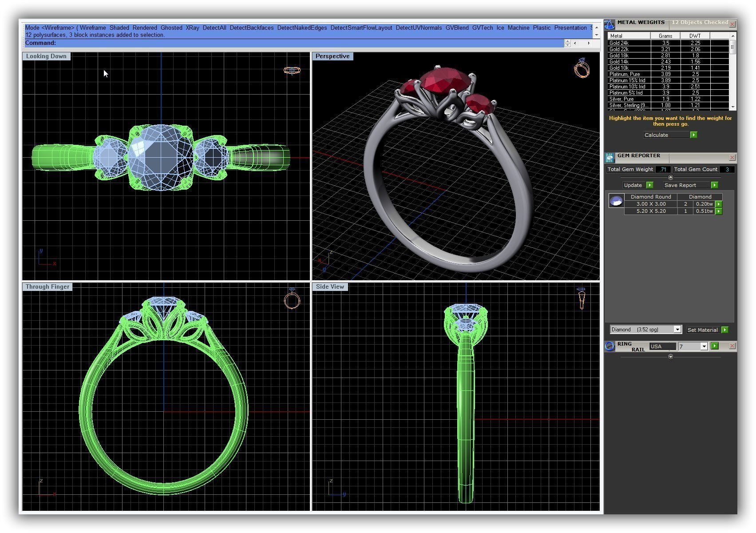756x533 pixels.
Task: Click the Gem Reporter panel icon
Action: point(610,157)
